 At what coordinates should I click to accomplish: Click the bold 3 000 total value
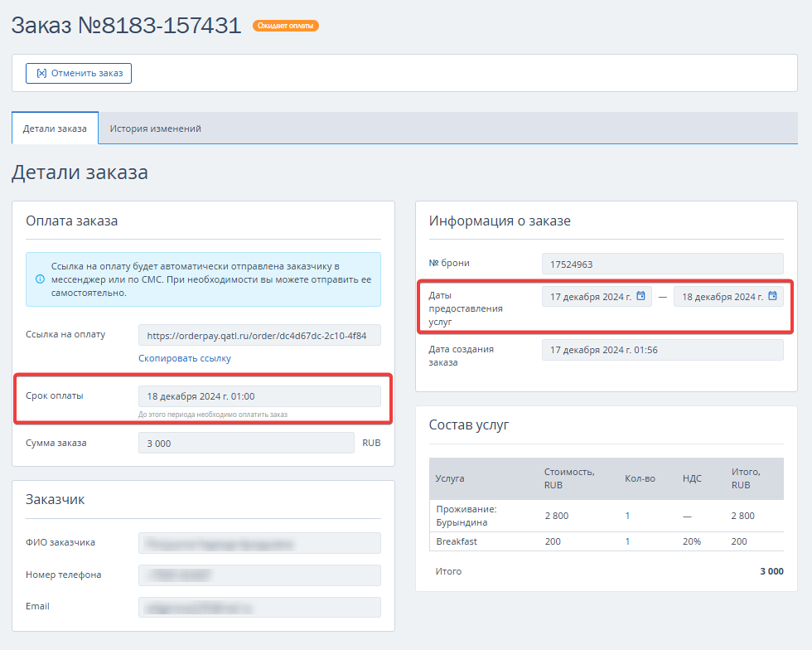coord(771,571)
